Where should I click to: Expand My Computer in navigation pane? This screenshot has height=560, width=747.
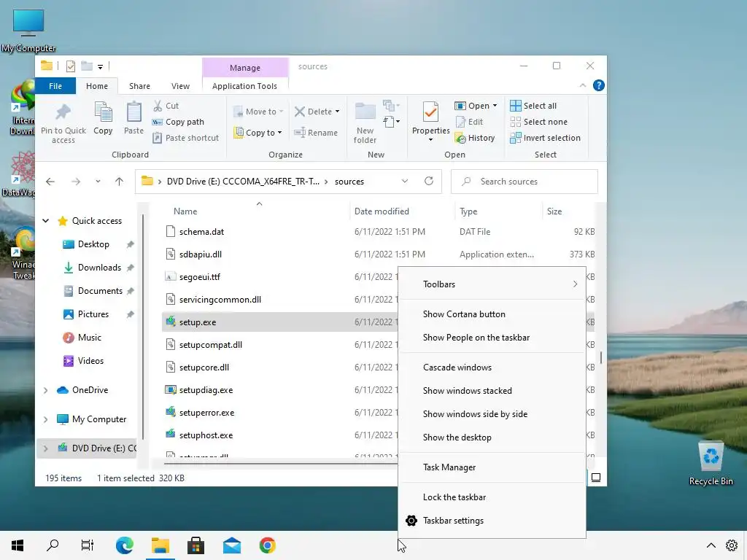coord(46,419)
